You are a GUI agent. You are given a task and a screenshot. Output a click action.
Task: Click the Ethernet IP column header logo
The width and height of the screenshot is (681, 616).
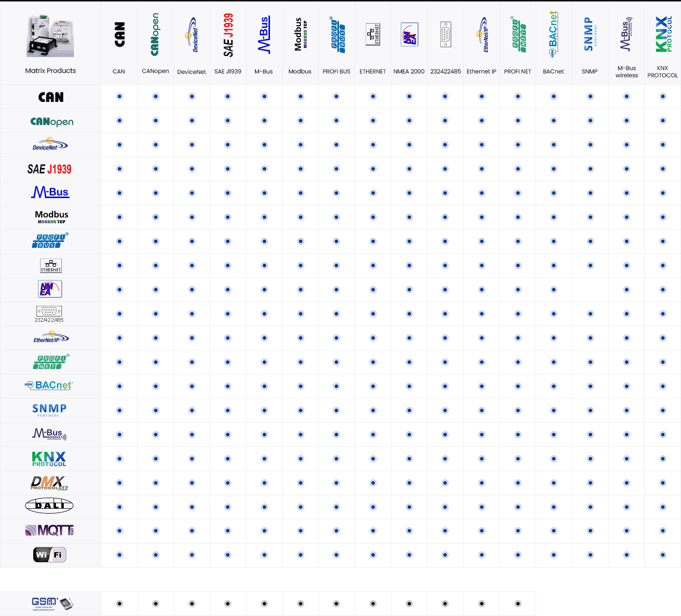482,35
